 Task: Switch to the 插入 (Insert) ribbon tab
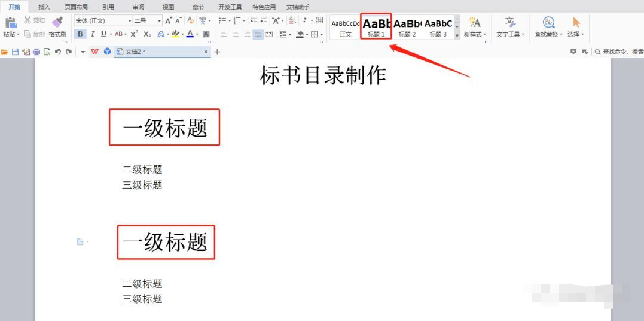coord(44,7)
